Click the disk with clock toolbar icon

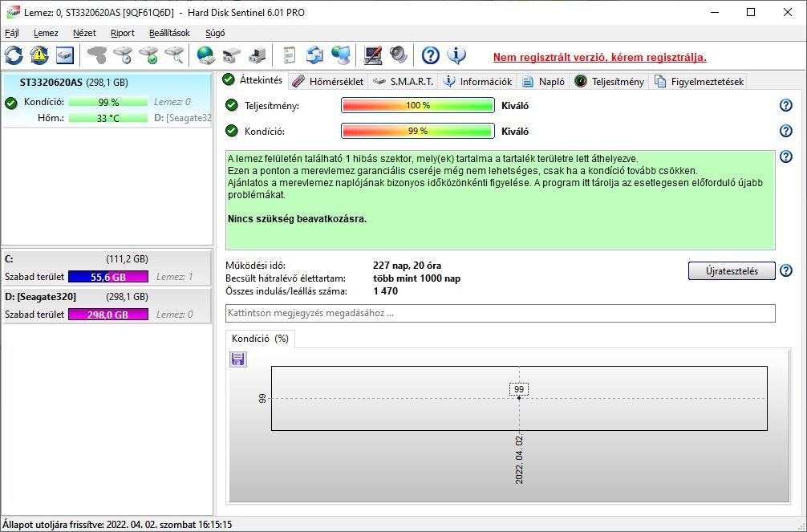123,55
